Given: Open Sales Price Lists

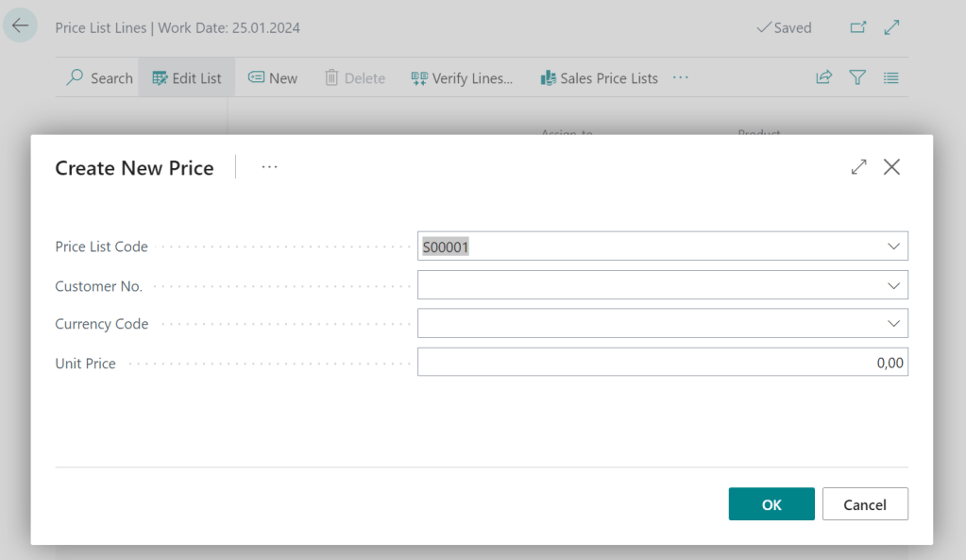Looking at the screenshot, I should [x=599, y=78].
